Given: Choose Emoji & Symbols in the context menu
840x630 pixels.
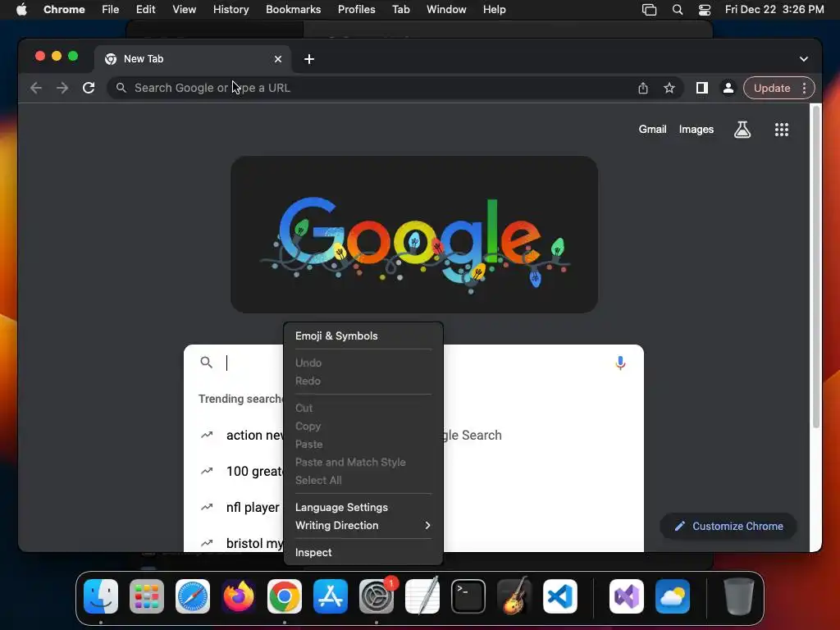Looking at the screenshot, I should coord(363,336).
